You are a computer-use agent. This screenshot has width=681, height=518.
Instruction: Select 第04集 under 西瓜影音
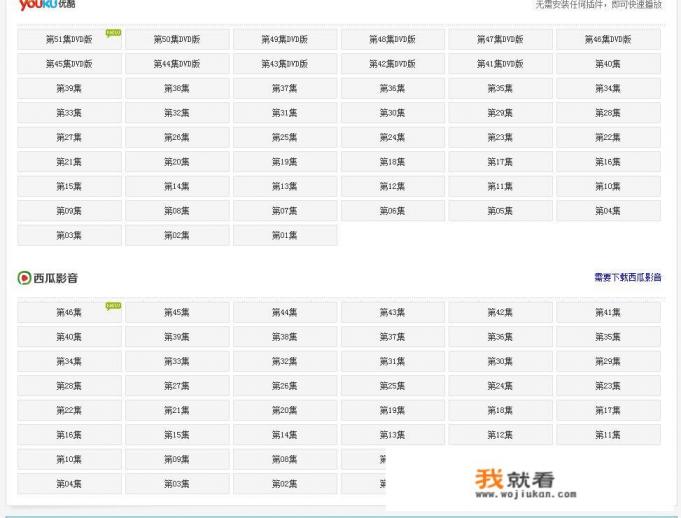click(x=69, y=484)
